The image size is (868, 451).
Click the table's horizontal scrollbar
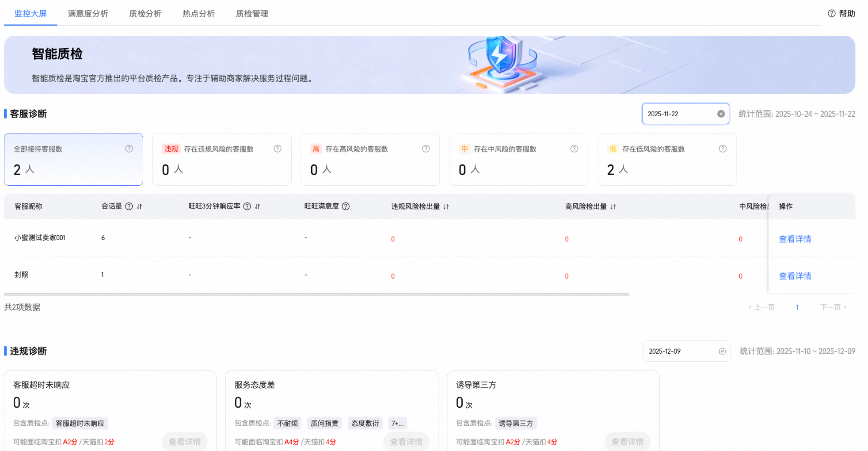tap(316, 294)
